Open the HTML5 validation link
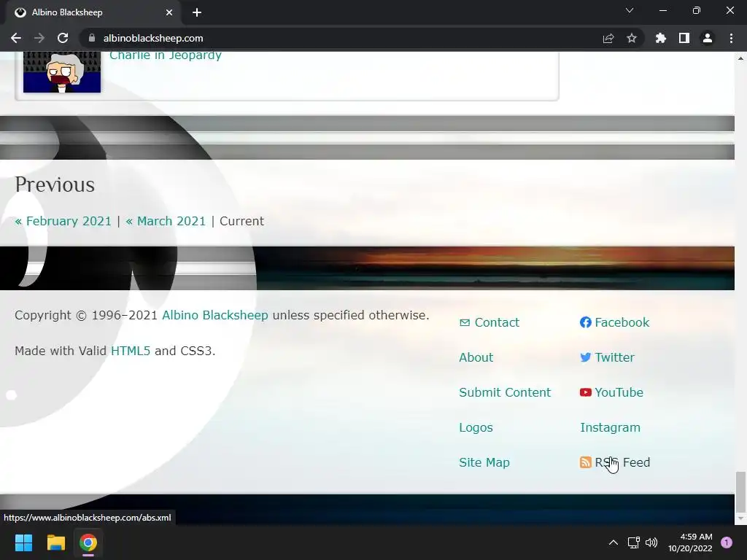Screen dimensions: 747x560 click(x=131, y=351)
